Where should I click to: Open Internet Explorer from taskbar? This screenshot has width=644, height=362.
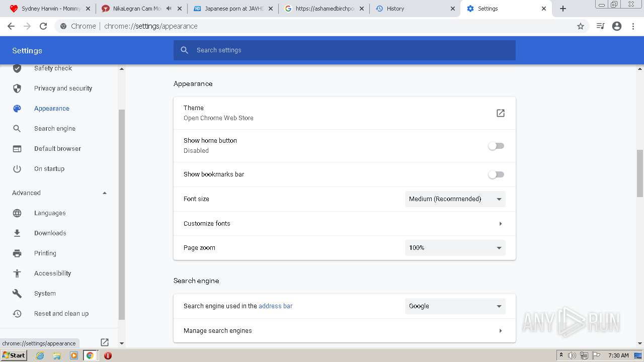pos(40,355)
